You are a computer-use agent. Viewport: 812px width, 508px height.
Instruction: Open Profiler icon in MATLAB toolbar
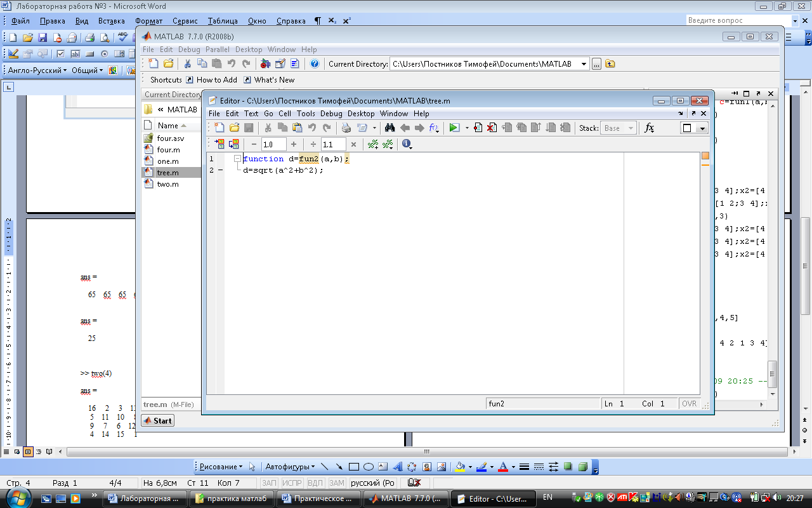tap(294, 63)
